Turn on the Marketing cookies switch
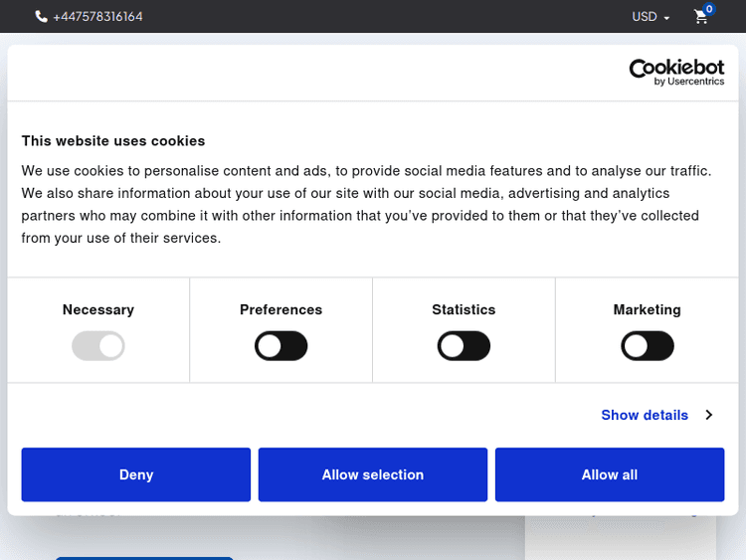746x560 pixels. pos(647,346)
